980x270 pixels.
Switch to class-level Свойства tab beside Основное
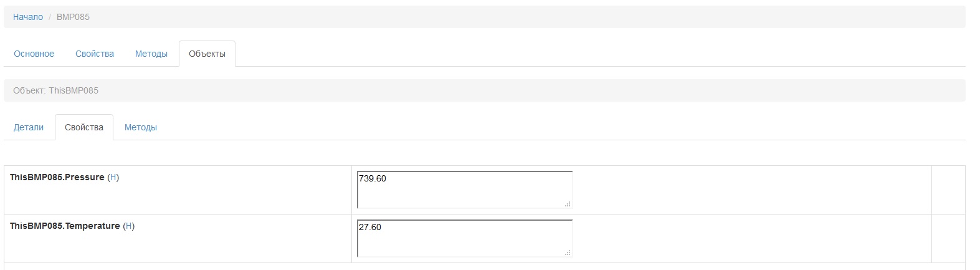click(x=95, y=54)
